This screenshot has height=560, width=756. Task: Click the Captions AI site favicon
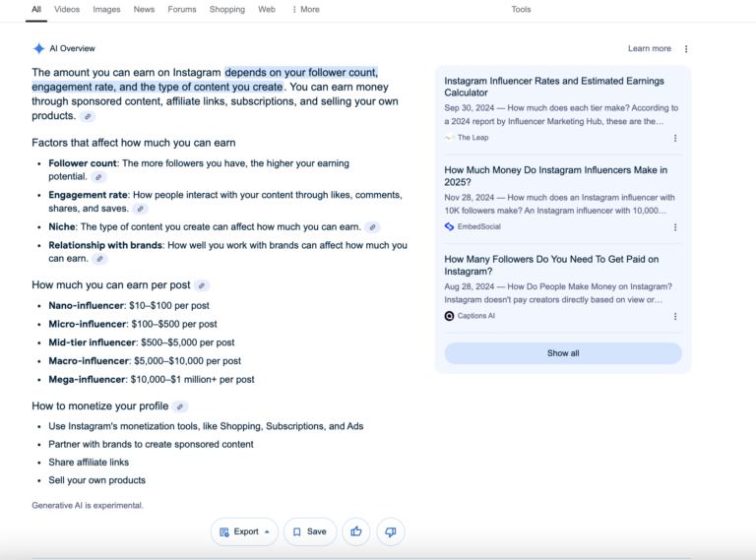(449, 316)
